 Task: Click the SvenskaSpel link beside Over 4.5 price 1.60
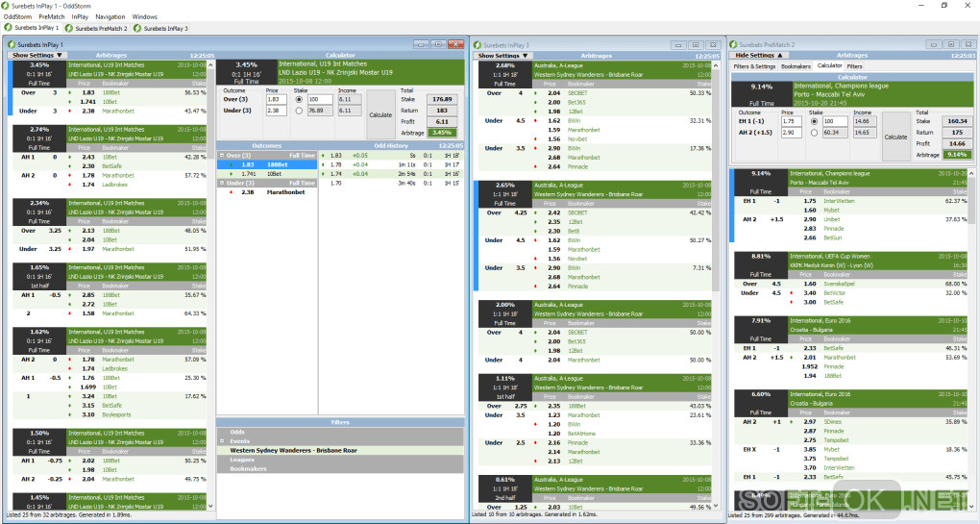[x=839, y=284]
